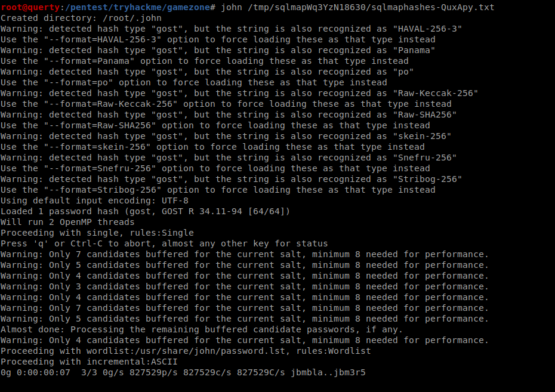The width and height of the screenshot is (555, 392).
Task: Click the 'Loaded 1 password hash' line
Action: click(146, 212)
